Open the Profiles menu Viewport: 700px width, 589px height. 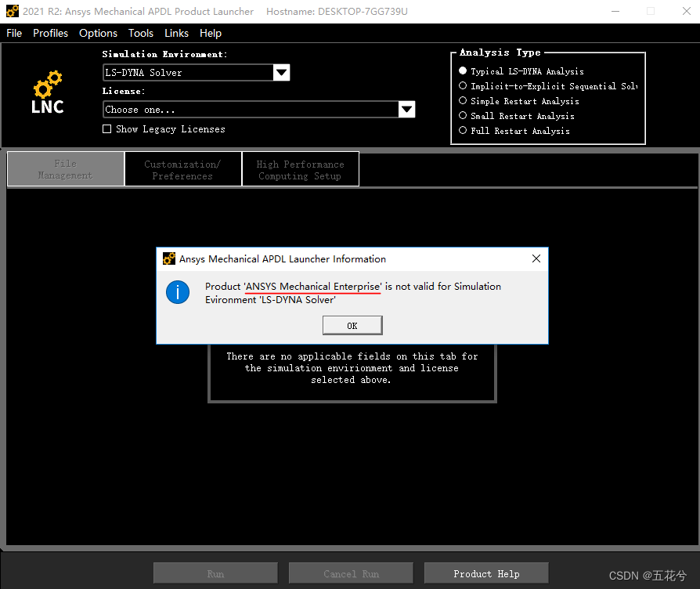pyautogui.click(x=50, y=33)
